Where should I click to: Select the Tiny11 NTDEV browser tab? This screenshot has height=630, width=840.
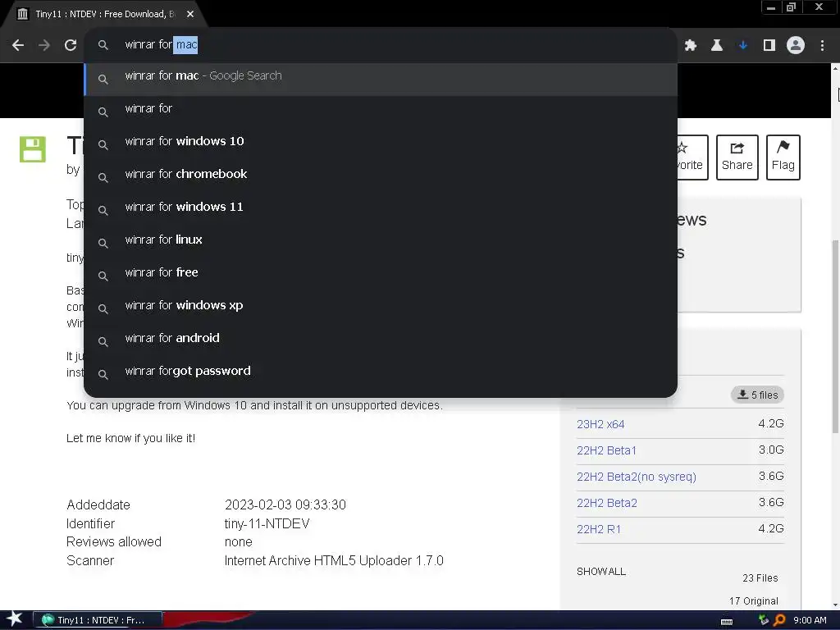(105, 14)
